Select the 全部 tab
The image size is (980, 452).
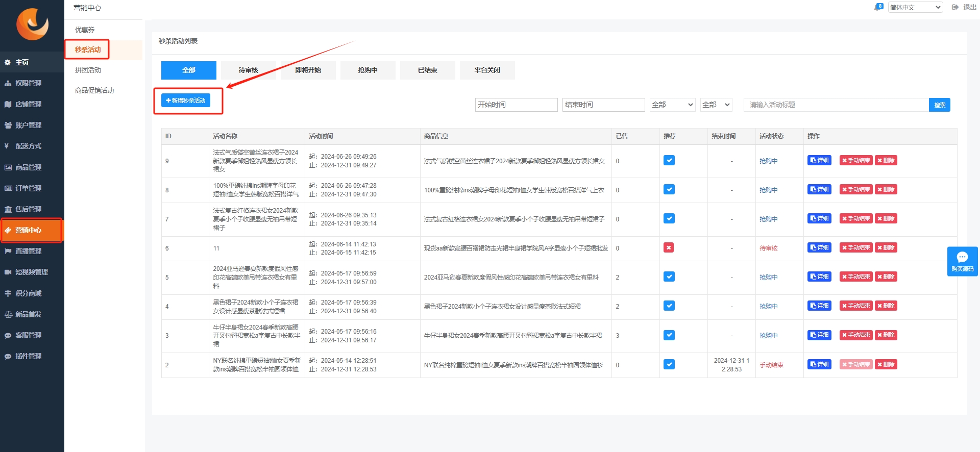tap(189, 70)
